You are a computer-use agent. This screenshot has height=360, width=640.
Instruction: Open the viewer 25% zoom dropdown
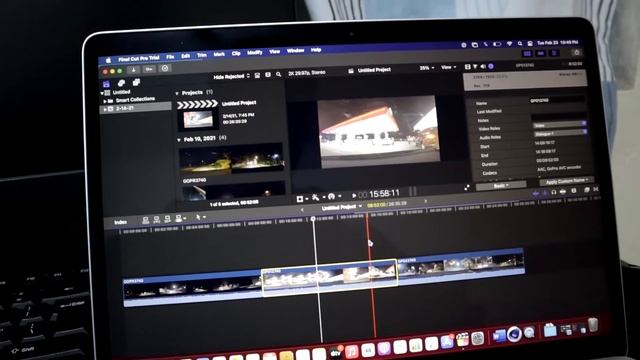point(427,68)
